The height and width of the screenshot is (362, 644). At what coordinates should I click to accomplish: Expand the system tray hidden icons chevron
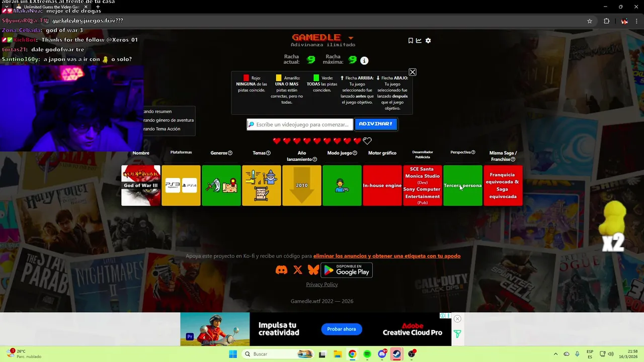[555, 354]
